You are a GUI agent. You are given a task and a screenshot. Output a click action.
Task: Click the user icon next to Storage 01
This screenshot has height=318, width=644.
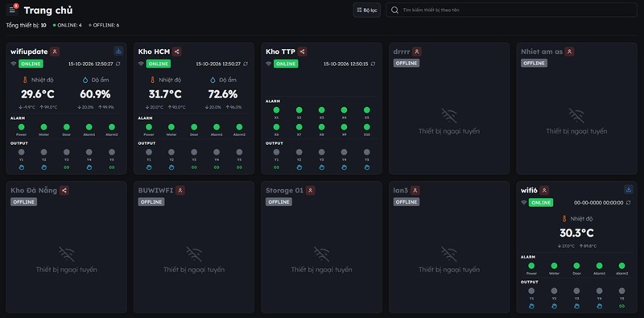[311, 190]
